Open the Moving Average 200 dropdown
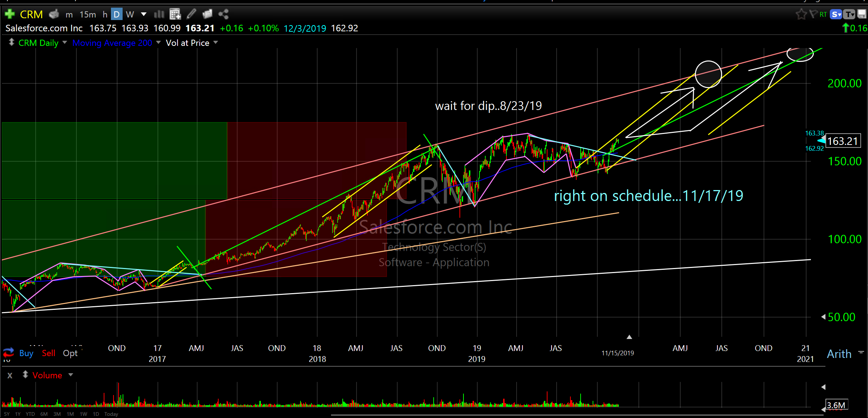 click(x=159, y=43)
